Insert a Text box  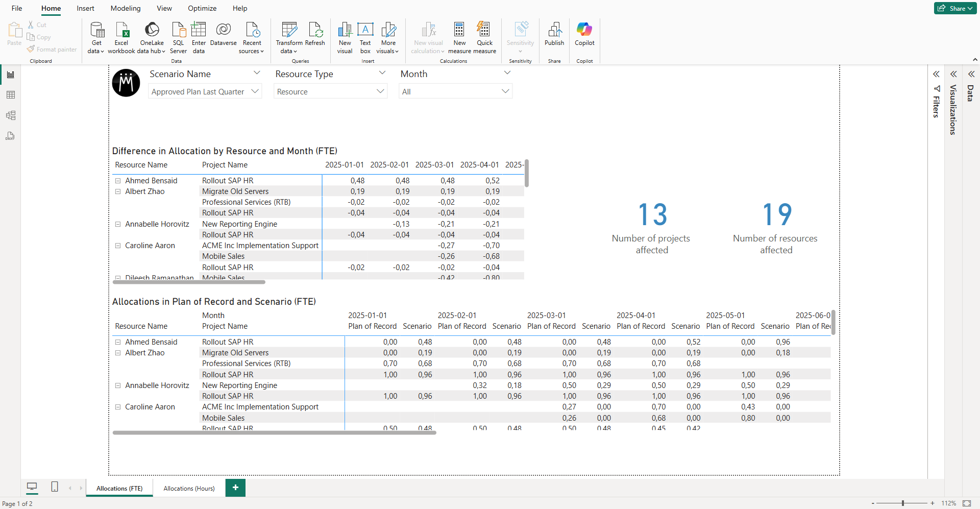point(365,37)
